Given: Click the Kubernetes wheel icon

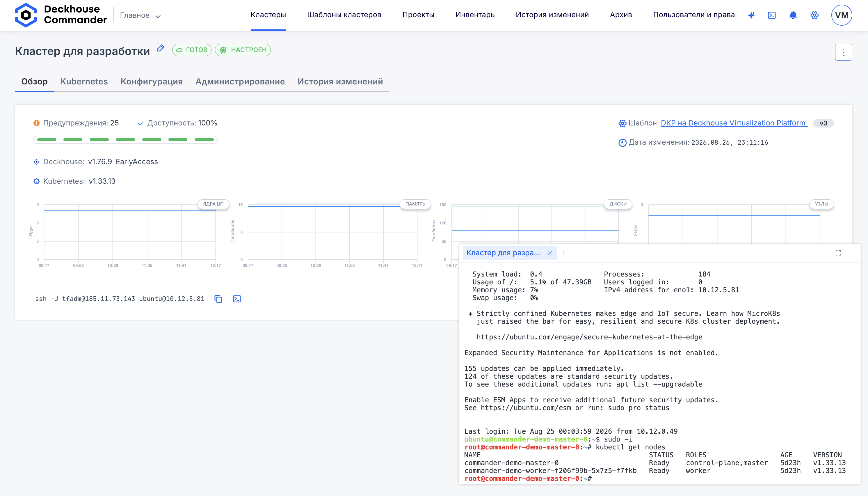Looking at the screenshot, I should 36,181.
